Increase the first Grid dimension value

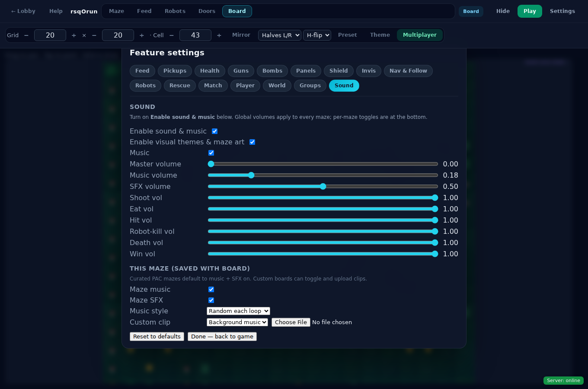tap(74, 35)
